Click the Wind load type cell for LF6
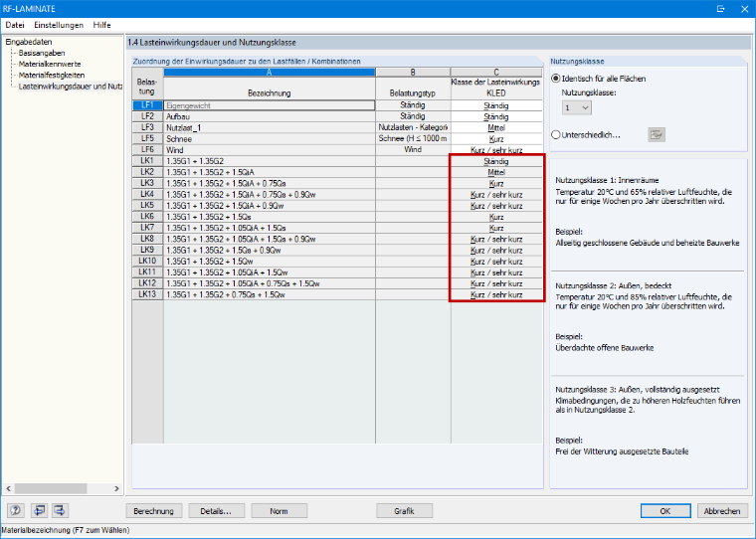 413,149
